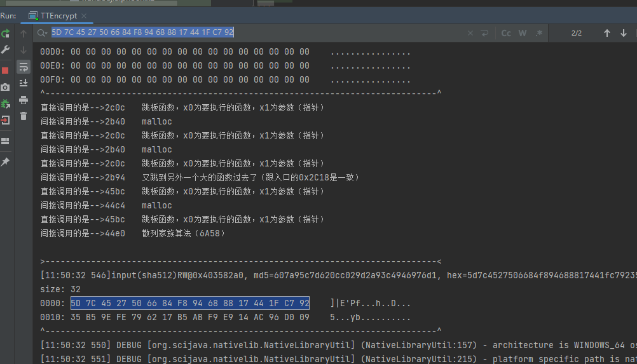Print the console output
This screenshot has width=637, height=364.
pyautogui.click(x=24, y=100)
